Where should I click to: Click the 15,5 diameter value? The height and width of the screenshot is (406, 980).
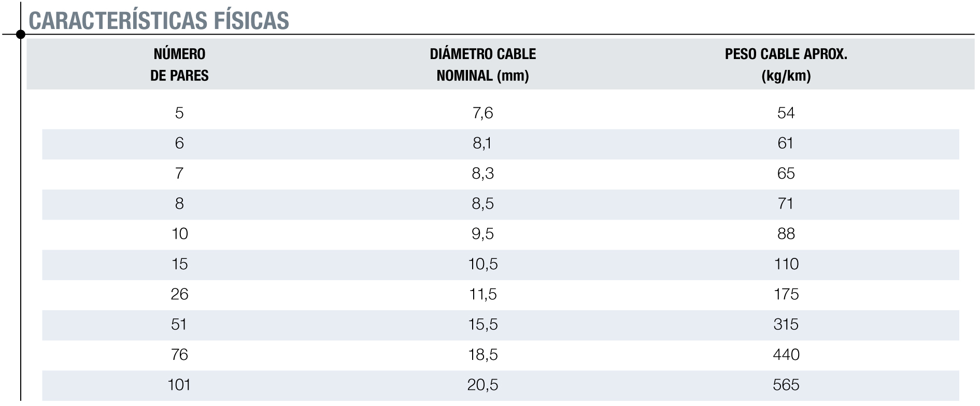tap(482, 325)
